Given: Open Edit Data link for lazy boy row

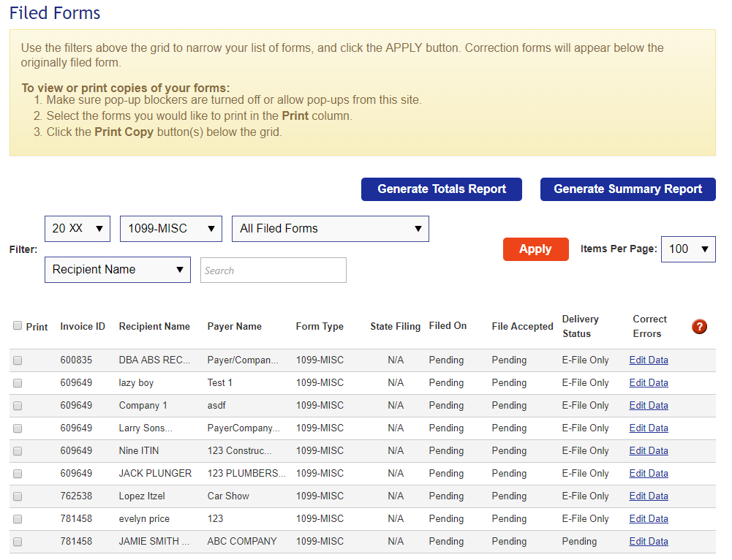Looking at the screenshot, I should (x=649, y=382).
